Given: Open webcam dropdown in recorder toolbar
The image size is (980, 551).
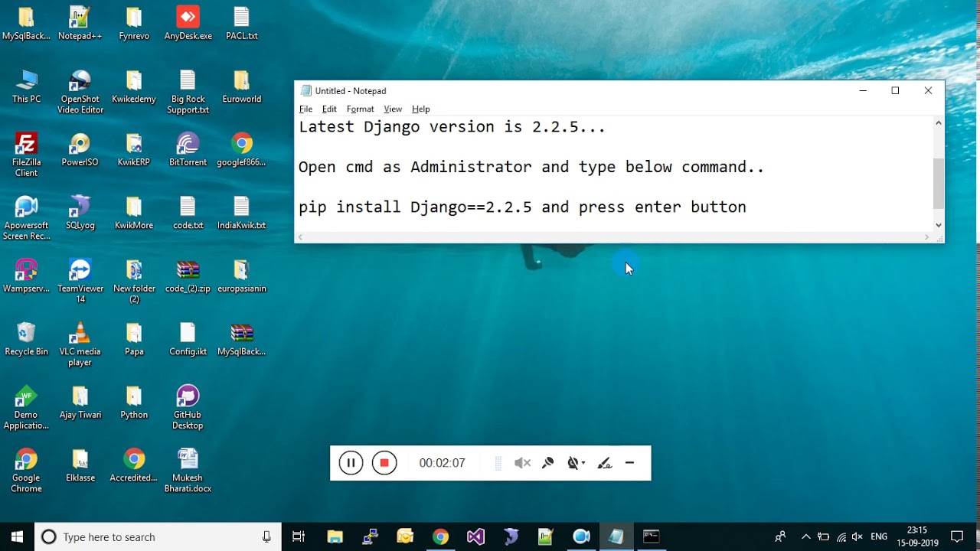Looking at the screenshot, I should point(576,463).
